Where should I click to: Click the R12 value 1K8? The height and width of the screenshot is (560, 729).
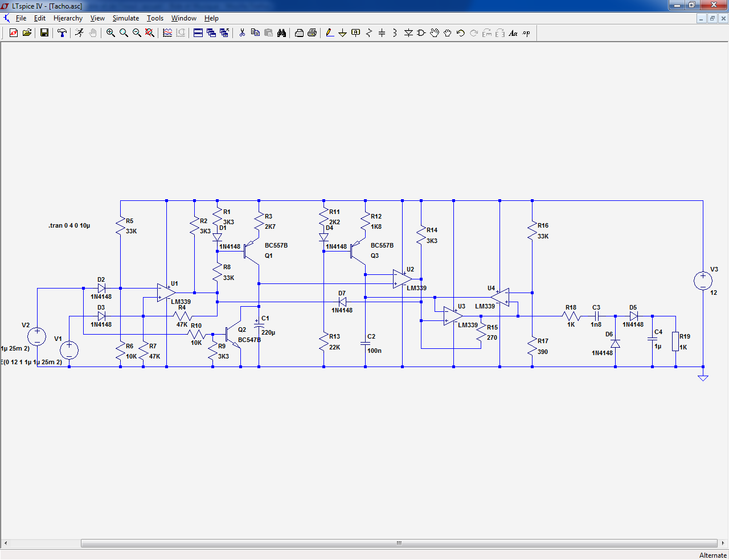click(376, 227)
